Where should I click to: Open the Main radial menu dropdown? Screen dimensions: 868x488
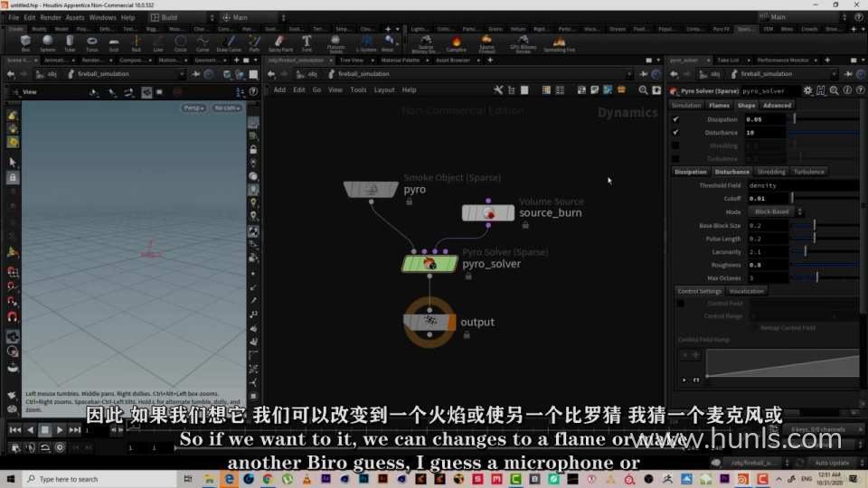254,18
